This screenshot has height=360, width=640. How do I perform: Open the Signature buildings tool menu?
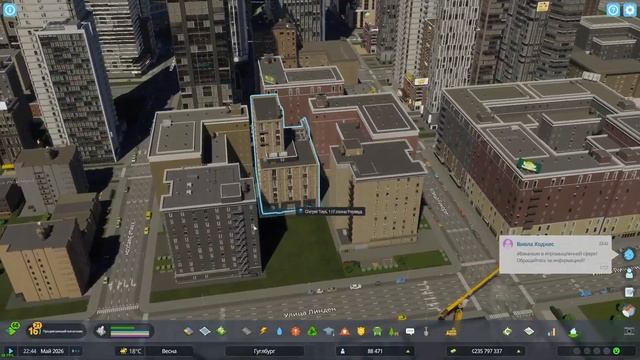click(221, 331)
